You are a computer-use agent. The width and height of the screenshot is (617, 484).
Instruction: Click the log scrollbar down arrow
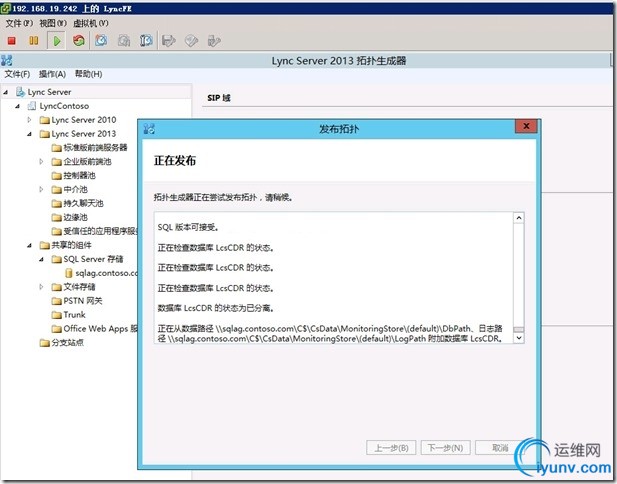pos(519,338)
